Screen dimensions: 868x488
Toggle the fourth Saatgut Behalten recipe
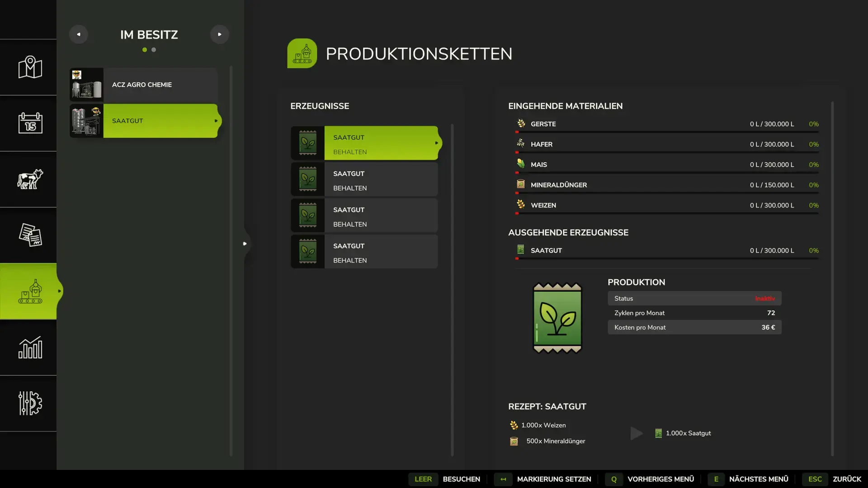click(x=364, y=252)
